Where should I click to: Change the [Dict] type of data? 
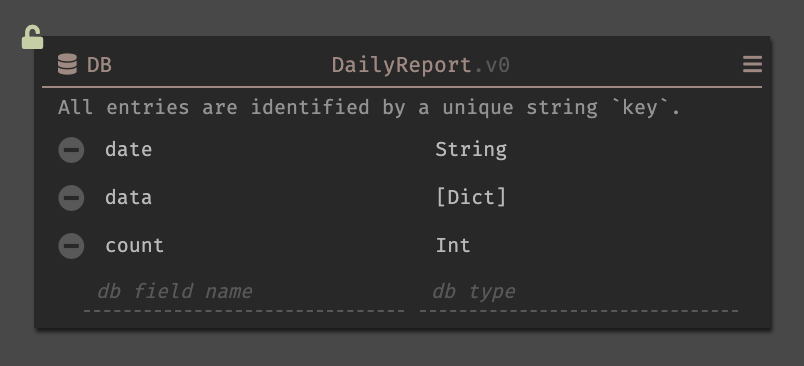[x=471, y=197]
